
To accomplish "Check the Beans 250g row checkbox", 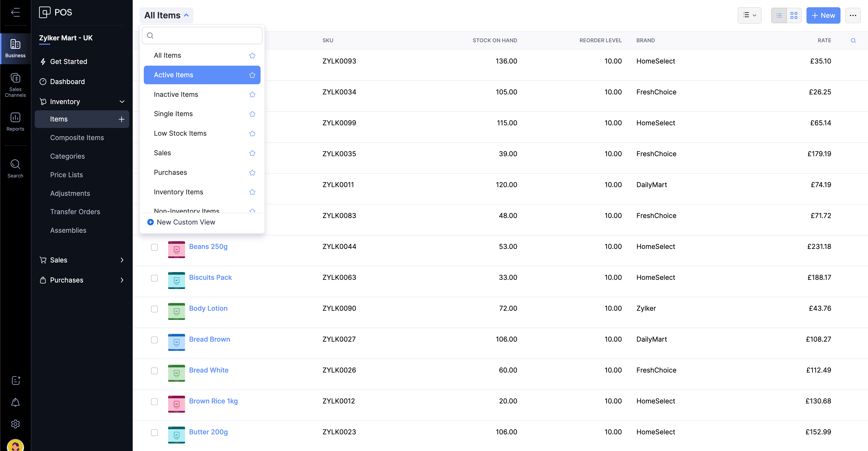I will tap(154, 247).
